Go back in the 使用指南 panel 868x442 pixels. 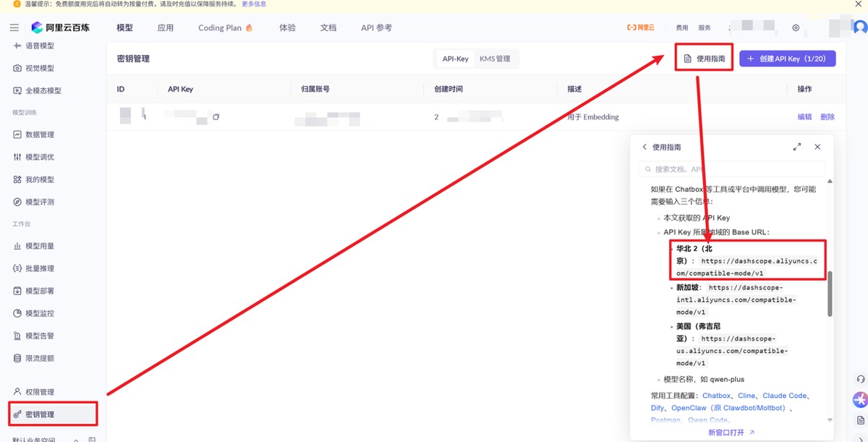click(644, 147)
